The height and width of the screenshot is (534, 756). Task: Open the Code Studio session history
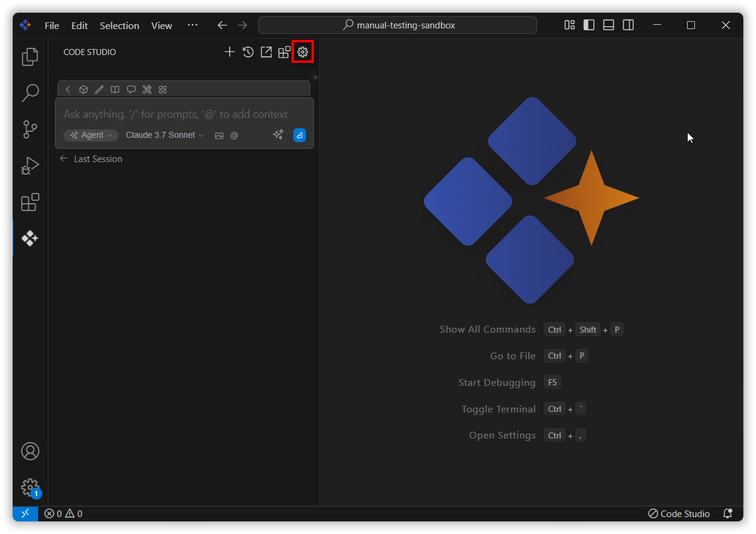click(248, 52)
